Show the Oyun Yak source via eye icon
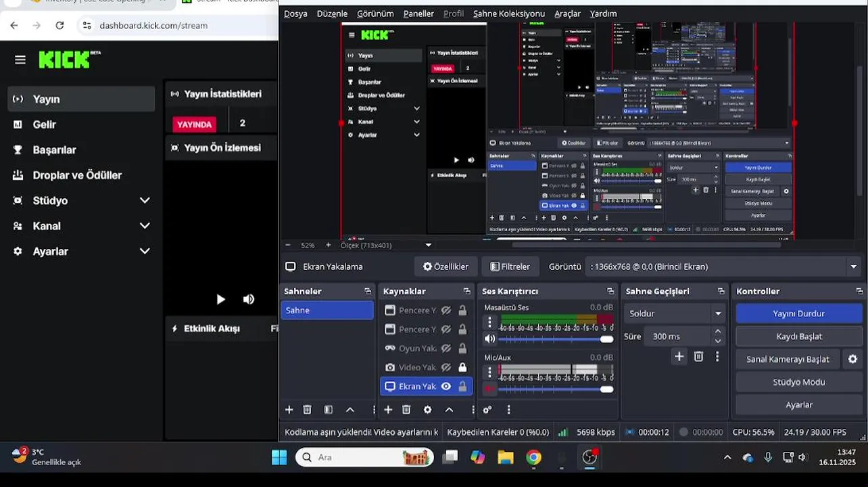Screen dimensions: 868x487 [x=446, y=348]
